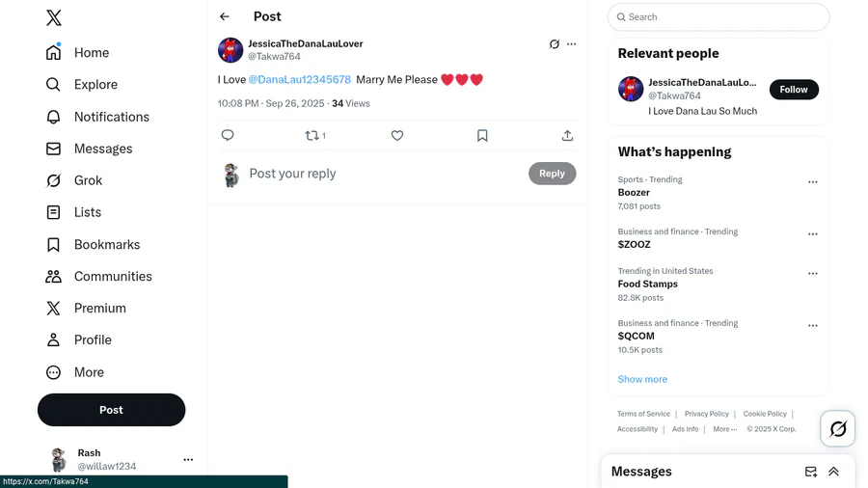Image resolution: width=868 pixels, height=488 pixels.
Task: Click the repost icon
Action: click(x=312, y=136)
